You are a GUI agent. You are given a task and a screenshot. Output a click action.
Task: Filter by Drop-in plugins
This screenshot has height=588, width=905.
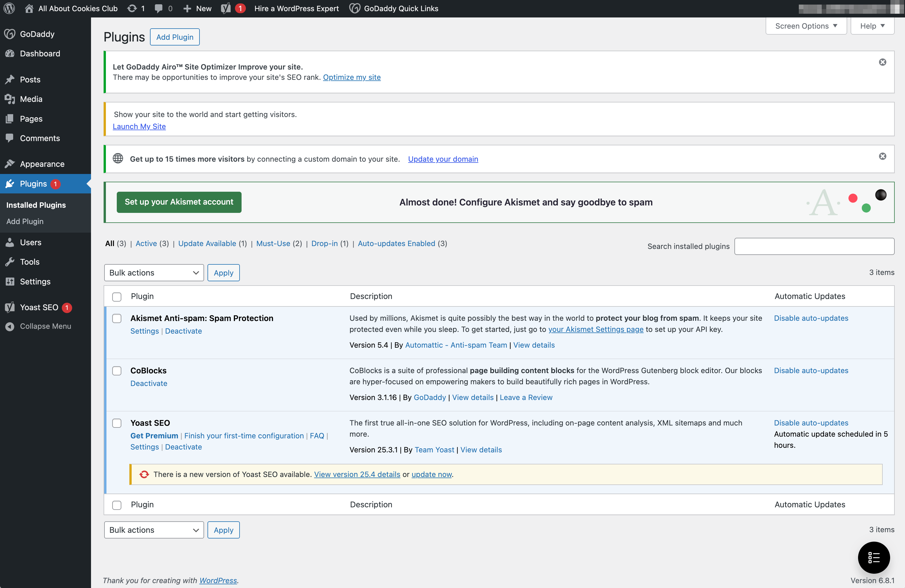324,243
